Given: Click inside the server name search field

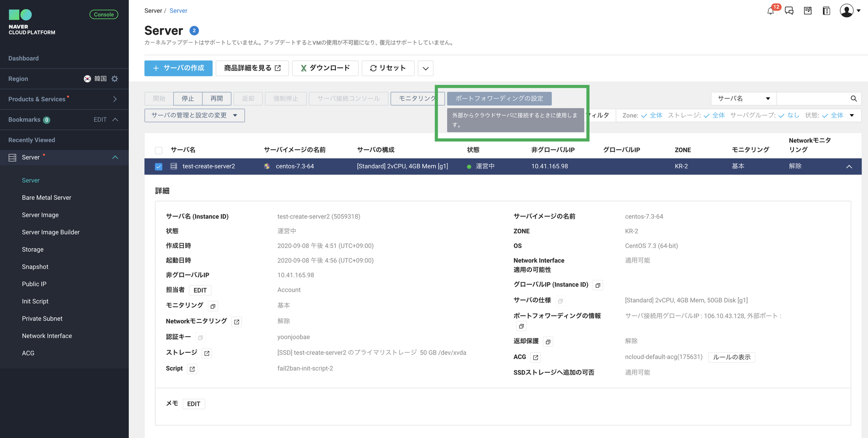Looking at the screenshot, I should [x=815, y=98].
